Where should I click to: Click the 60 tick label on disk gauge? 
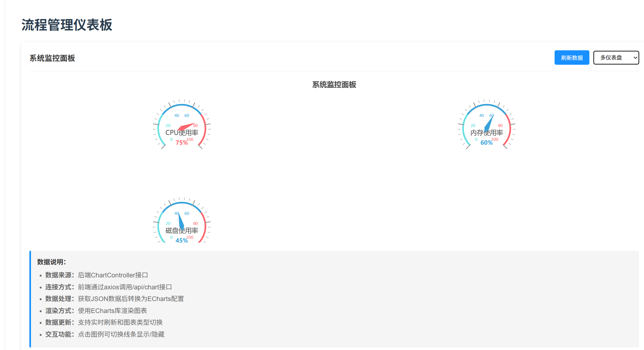point(187,213)
